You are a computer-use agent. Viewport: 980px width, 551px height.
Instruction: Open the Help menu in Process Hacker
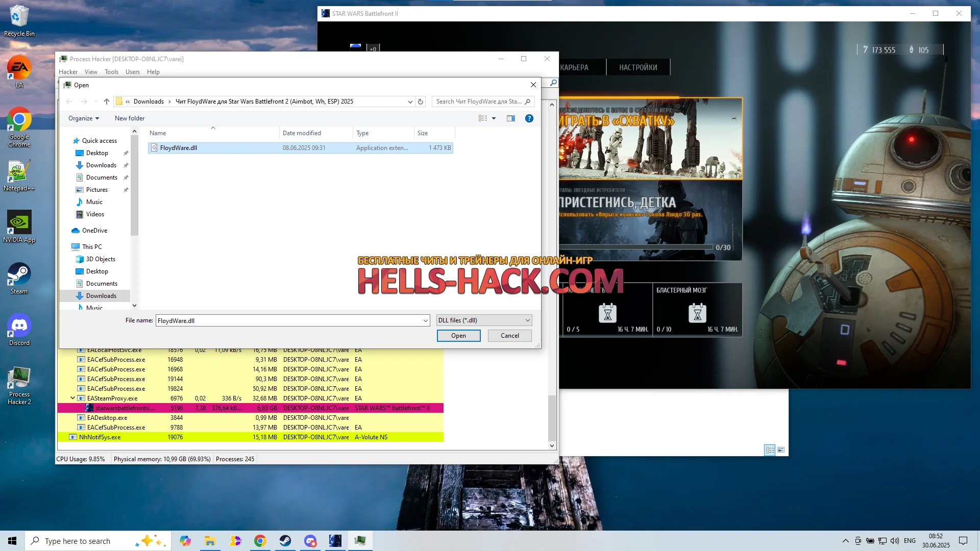click(x=153, y=72)
